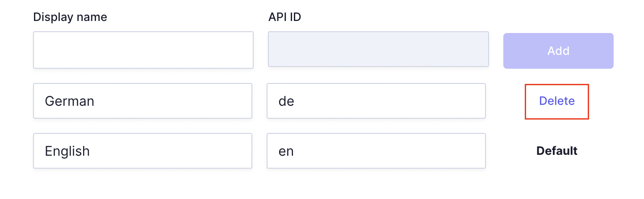644x199 pixels.
Task: Click the "Display name" column label
Action: (70, 17)
